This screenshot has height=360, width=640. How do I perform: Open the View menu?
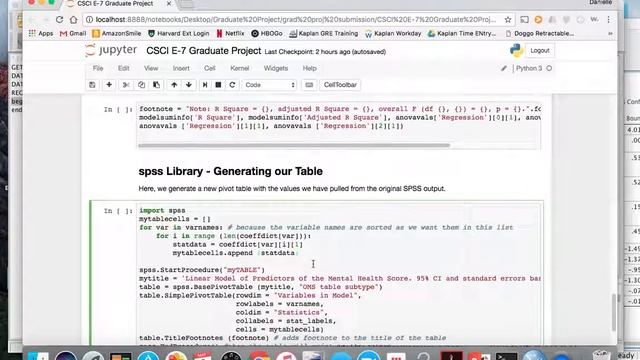tap(151, 68)
